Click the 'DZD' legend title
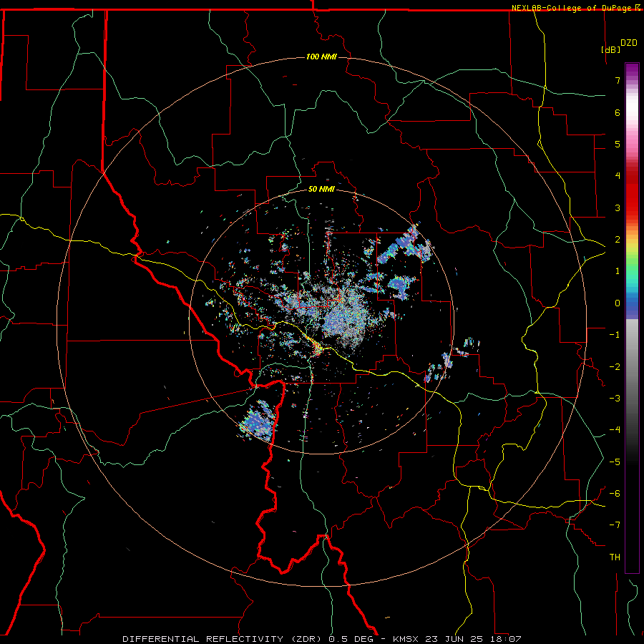Screen dimensions: 644x644 pyautogui.click(x=629, y=43)
